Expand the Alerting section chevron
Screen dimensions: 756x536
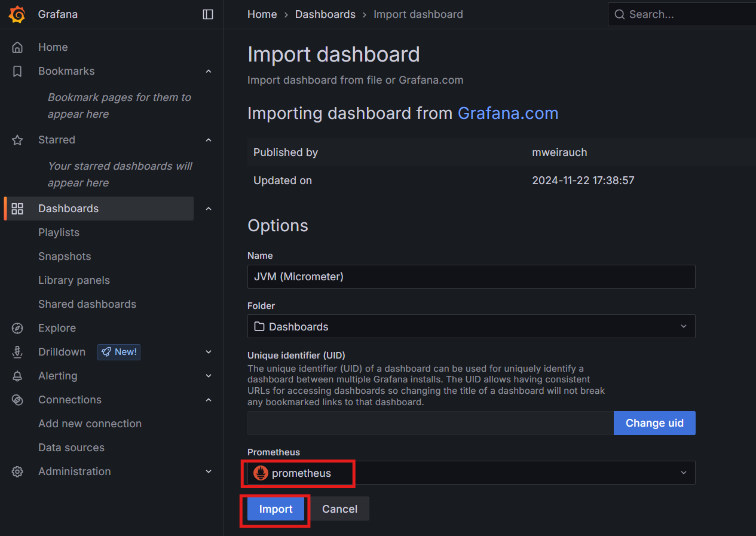209,376
